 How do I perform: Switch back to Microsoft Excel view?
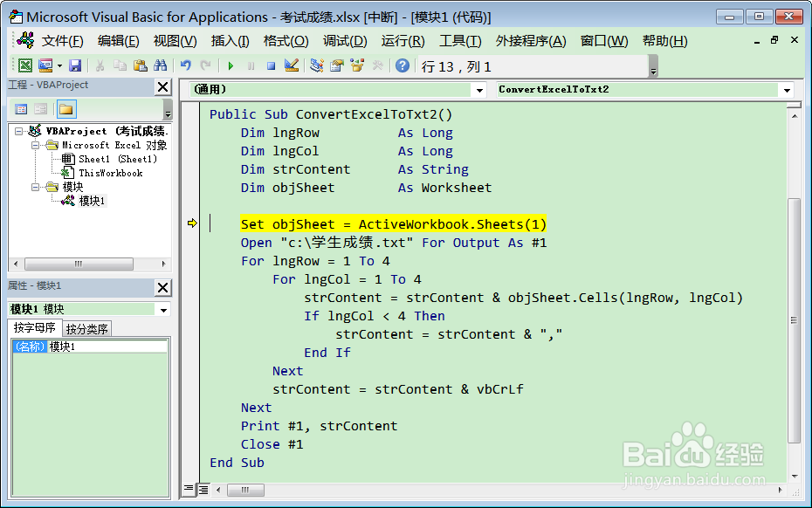[x=24, y=64]
